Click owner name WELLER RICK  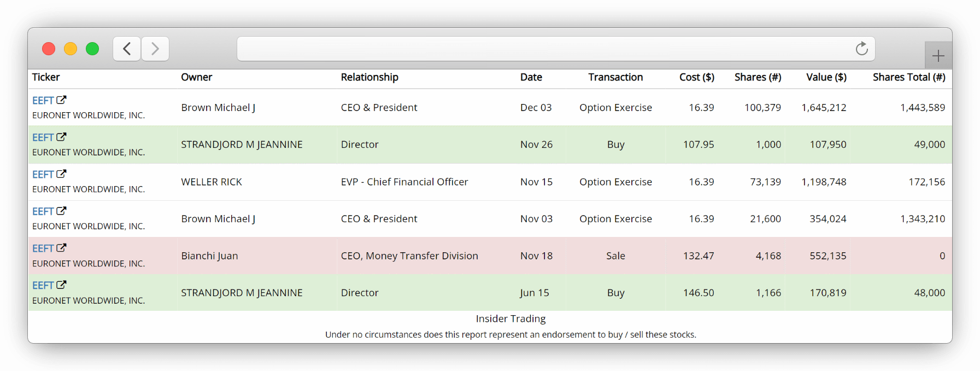click(212, 182)
